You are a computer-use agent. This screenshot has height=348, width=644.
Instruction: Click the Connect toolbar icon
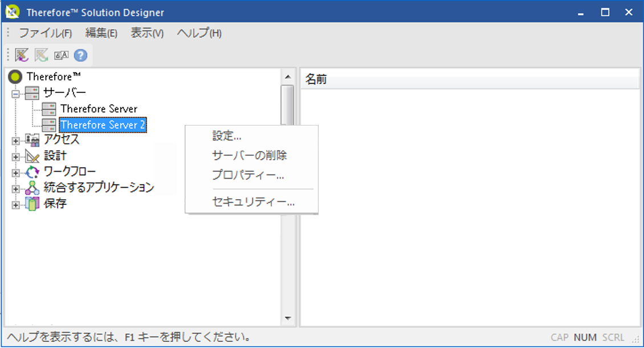pyautogui.click(x=22, y=55)
